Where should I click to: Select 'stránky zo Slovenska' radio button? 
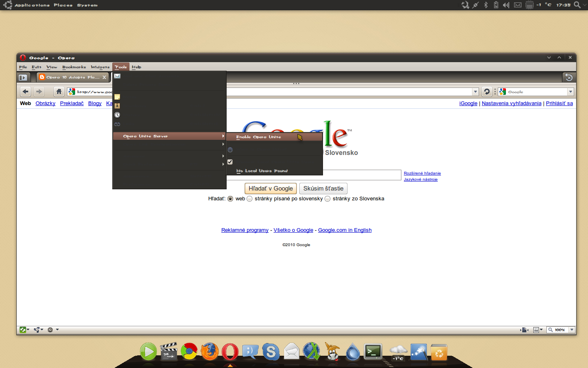click(327, 199)
